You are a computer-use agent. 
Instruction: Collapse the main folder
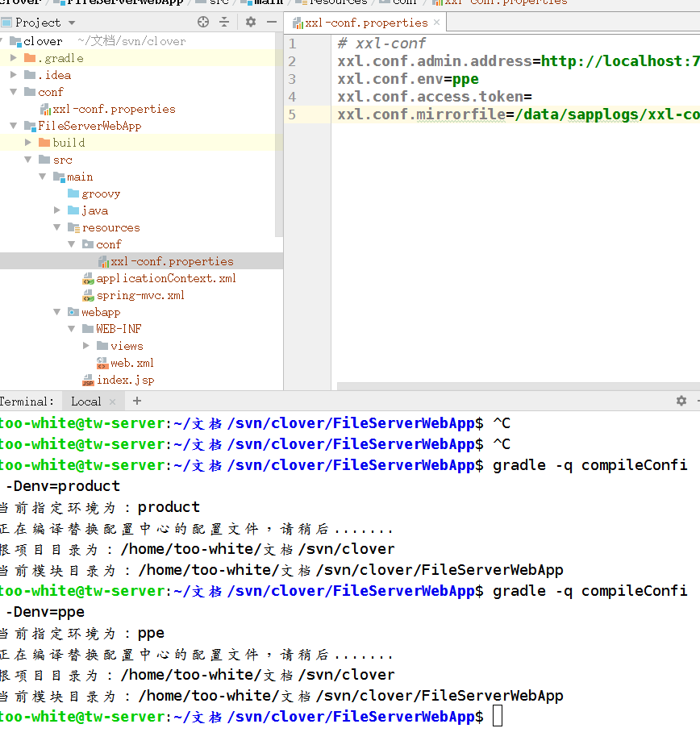point(43,177)
